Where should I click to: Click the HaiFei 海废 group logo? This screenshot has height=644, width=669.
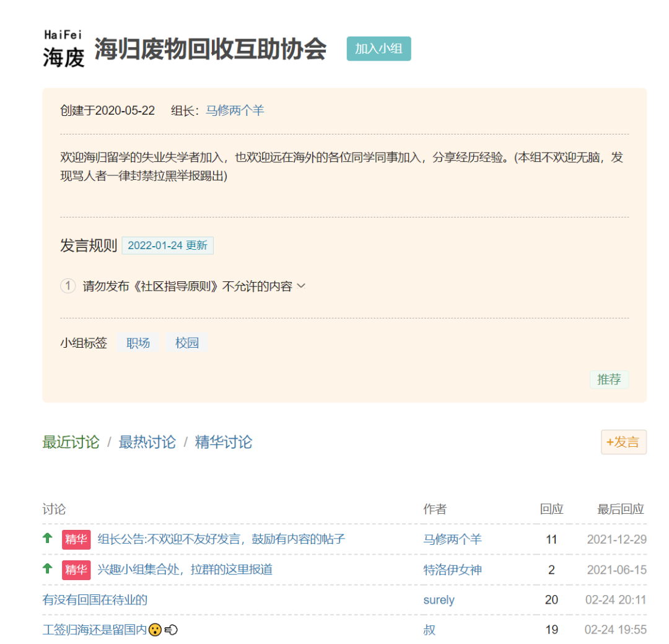(64, 48)
